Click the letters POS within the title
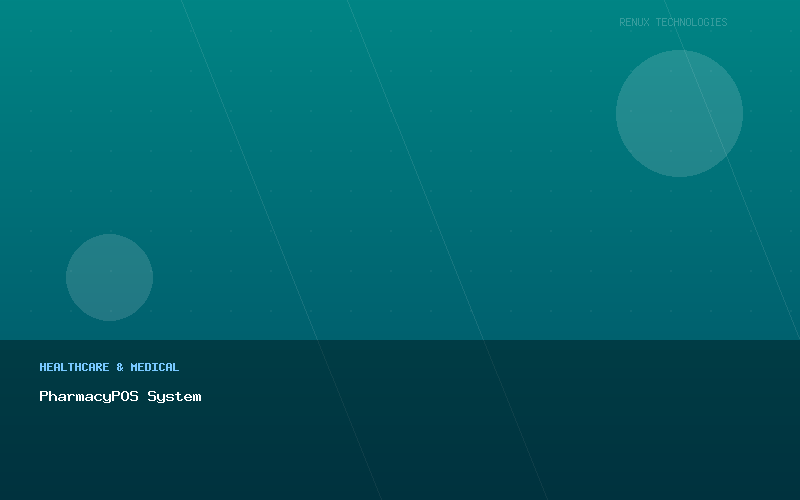Image resolution: width=800 pixels, height=500 pixels. pyautogui.click(x=125, y=396)
